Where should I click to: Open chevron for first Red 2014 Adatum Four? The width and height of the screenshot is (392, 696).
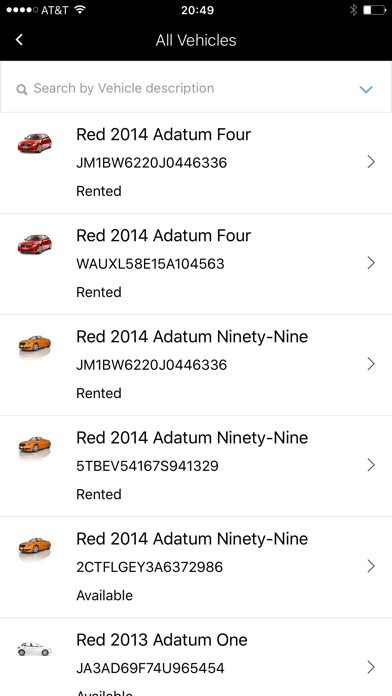[371, 162]
